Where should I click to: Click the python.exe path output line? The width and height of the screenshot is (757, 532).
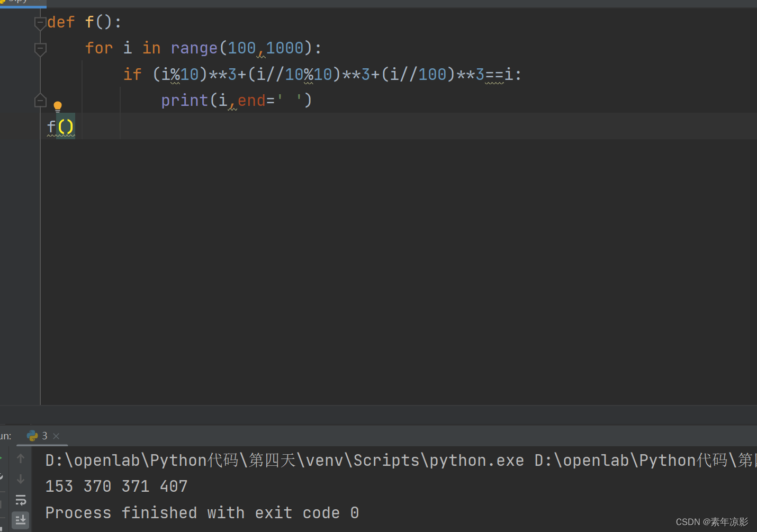(400, 460)
